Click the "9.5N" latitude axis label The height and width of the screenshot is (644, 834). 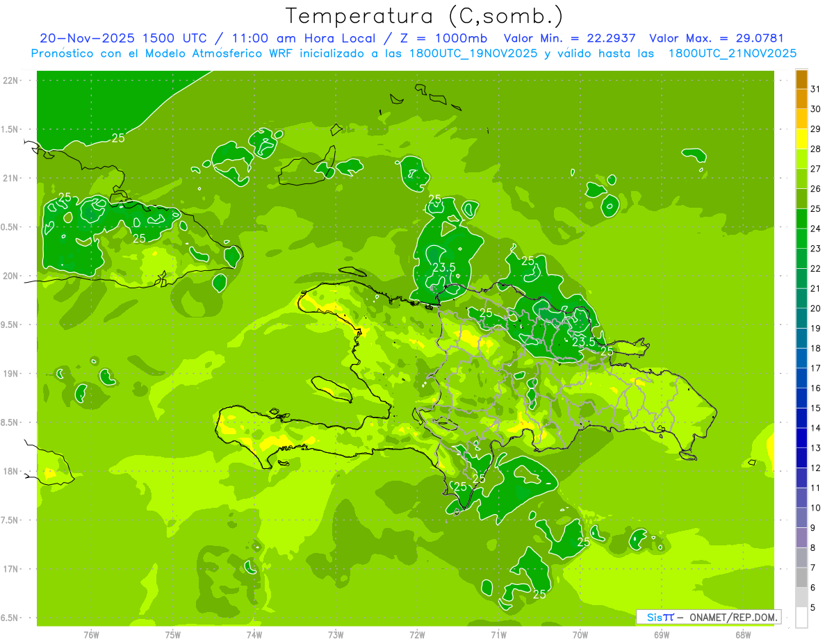(10, 324)
